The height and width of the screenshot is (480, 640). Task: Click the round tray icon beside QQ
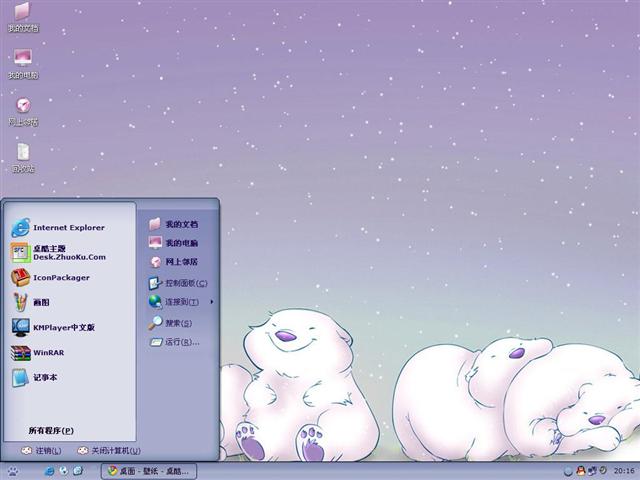568,471
